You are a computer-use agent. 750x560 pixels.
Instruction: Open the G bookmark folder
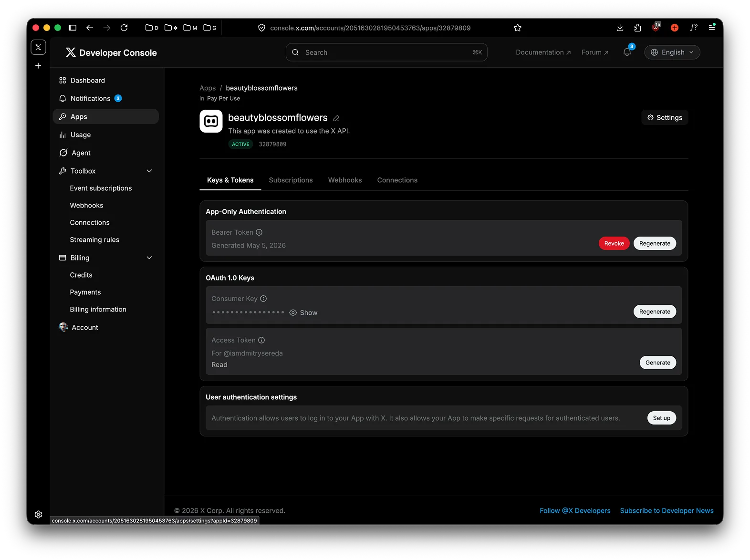pyautogui.click(x=210, y=28)
